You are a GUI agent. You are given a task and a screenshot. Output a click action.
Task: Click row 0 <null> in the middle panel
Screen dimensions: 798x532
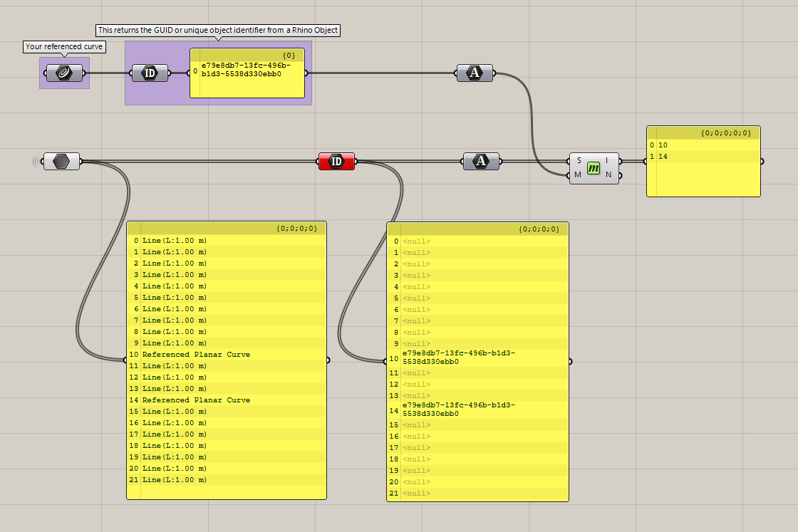click(477, 241)
